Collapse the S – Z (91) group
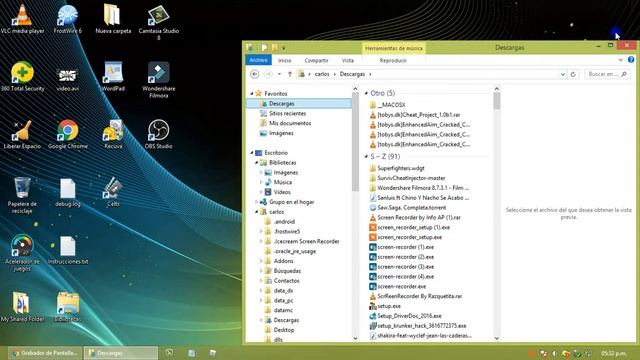The image size is (640, 360). coord(366,156)
